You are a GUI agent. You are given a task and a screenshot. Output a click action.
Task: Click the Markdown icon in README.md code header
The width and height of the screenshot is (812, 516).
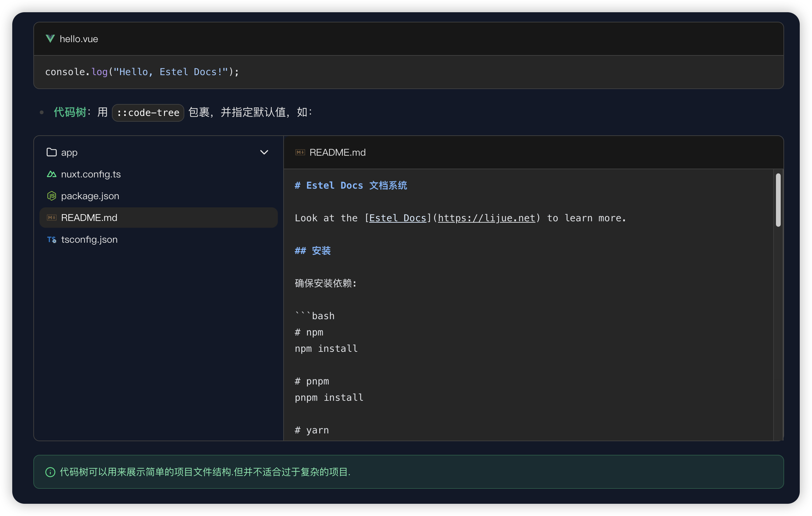[x=300, y=152]
